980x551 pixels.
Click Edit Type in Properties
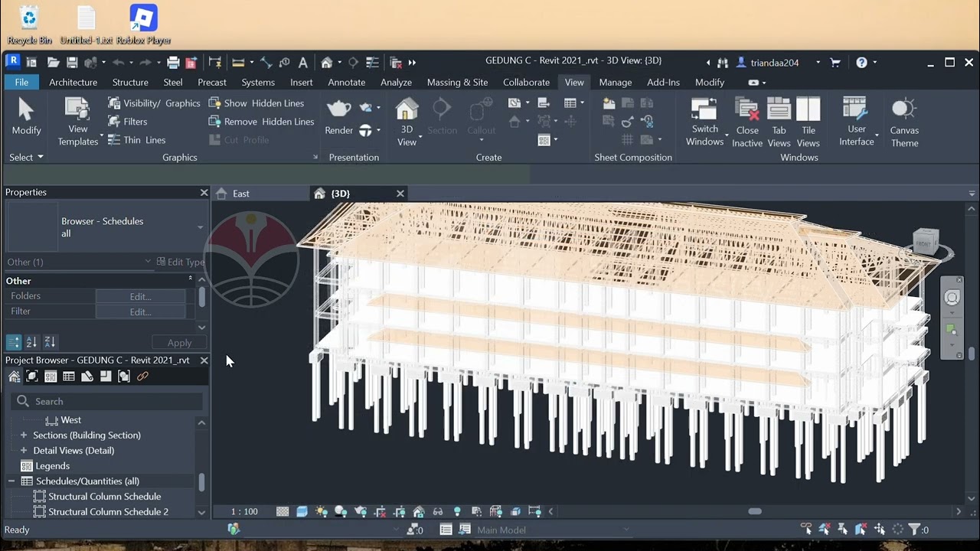tap(181, 262)
